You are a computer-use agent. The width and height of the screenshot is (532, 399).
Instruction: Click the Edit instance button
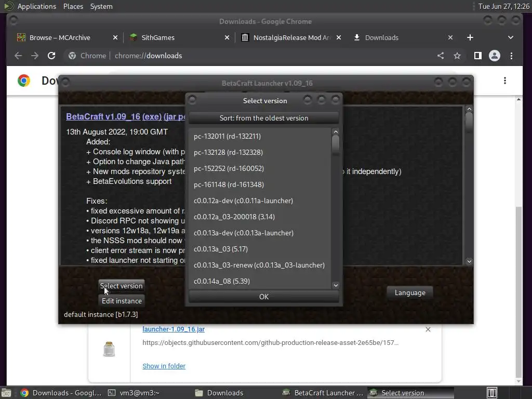coord(122,301)
